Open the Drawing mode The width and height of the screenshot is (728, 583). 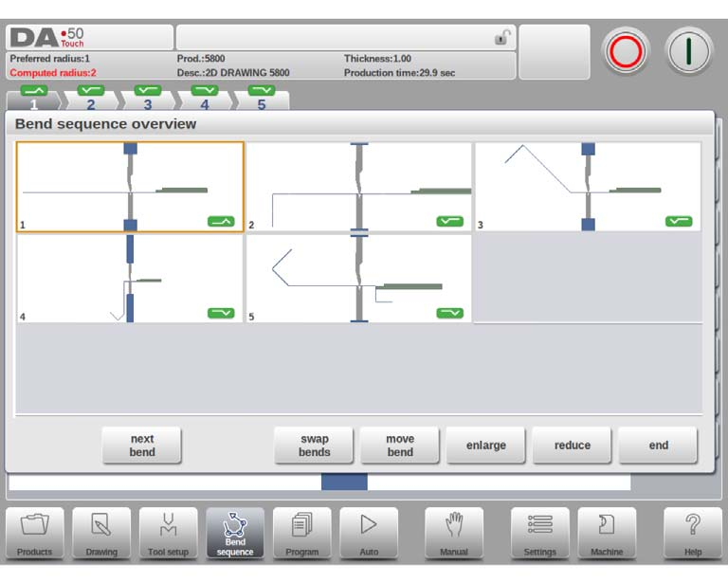(x=101, y=533)
